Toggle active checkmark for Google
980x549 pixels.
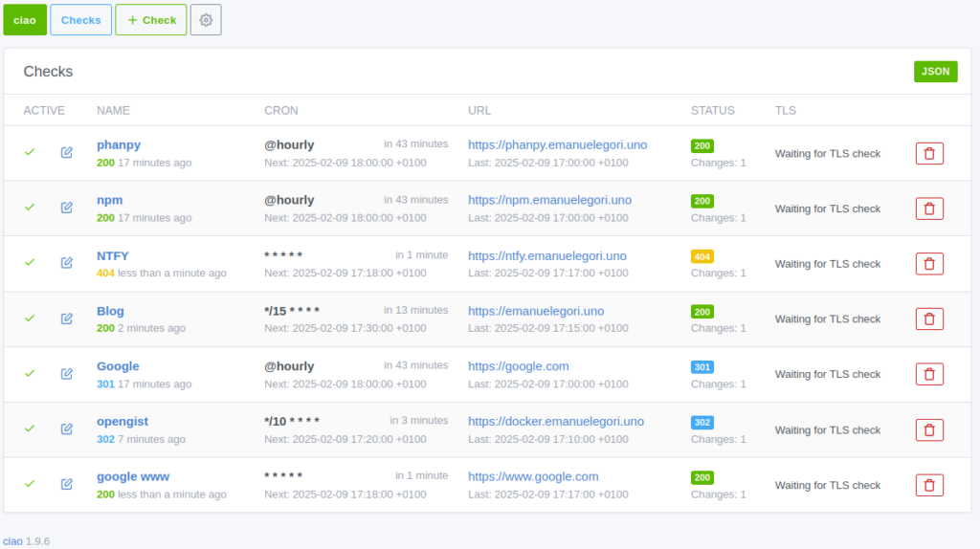click(30, 374)
